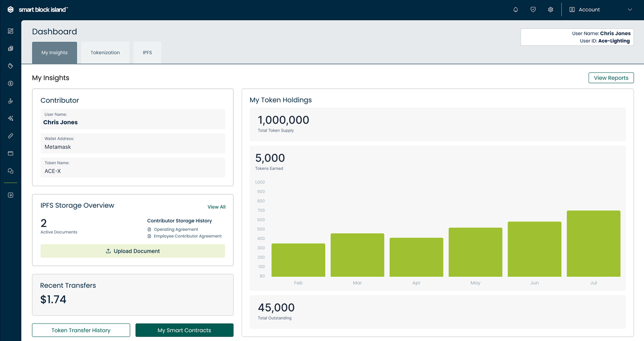Open the sparkles icon in sidebar
This screenshot has width=644, height=341.
pyautogui.click(x=10, y=118)
